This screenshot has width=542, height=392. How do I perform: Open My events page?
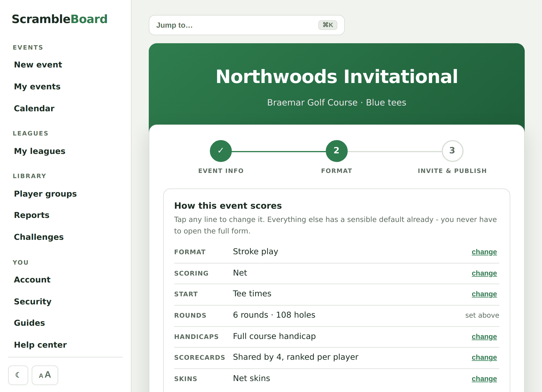pos(37,86)
